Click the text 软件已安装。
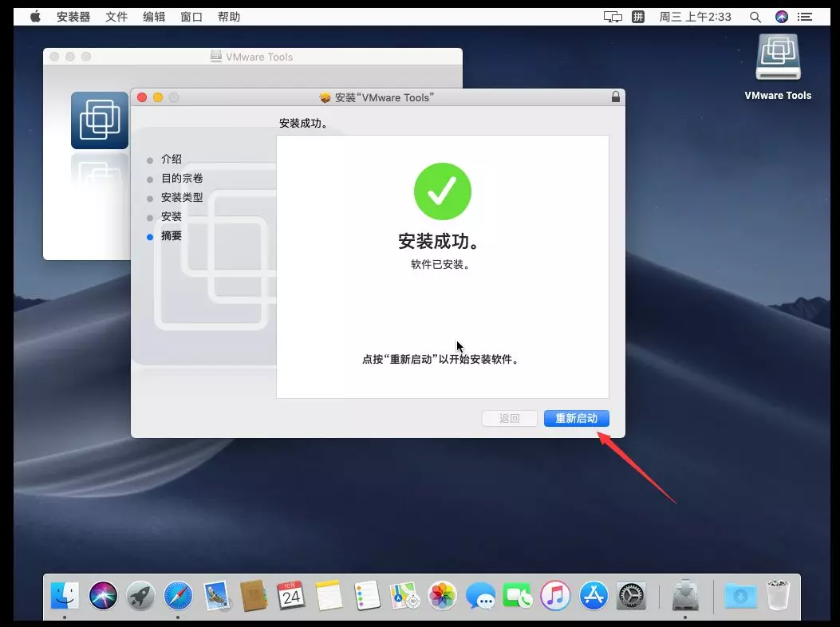Screen dimensions: 840x627 click(x=441, y=264)
